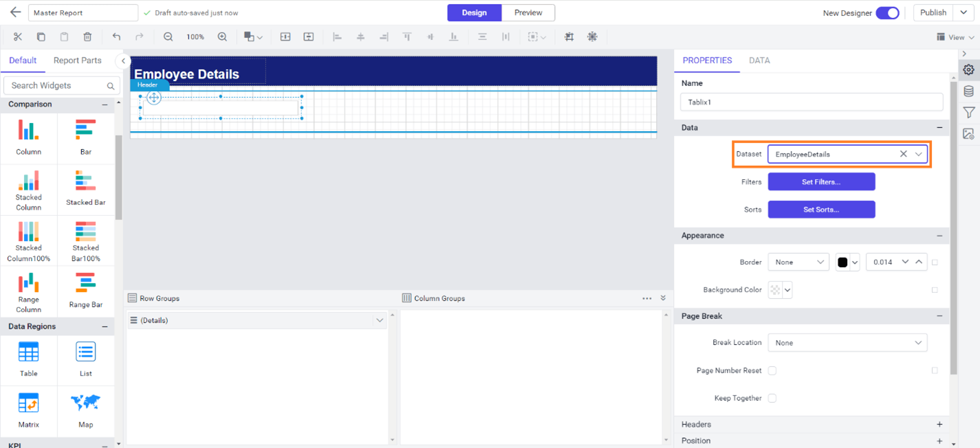The image size is (980, 448).
Task: Click the Zoom Out magnifier icon
Action: coord(168,36)
